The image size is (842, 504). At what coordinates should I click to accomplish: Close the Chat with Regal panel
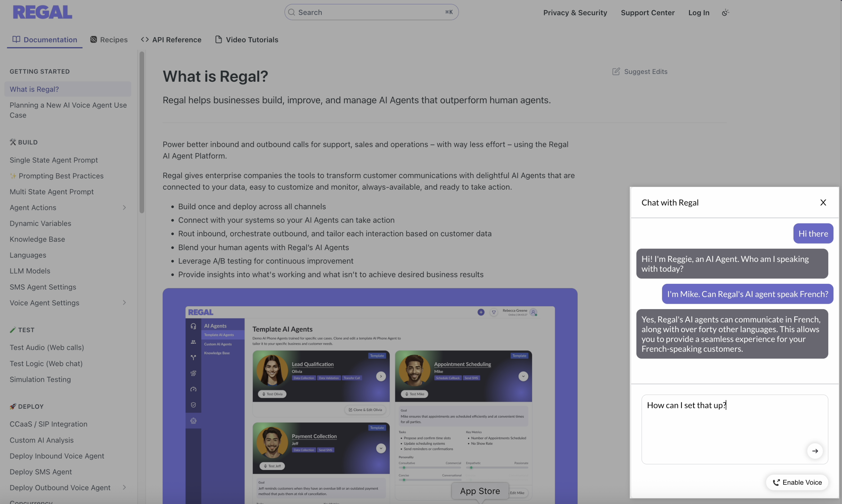pyautogui.click(x=823, y=202)
